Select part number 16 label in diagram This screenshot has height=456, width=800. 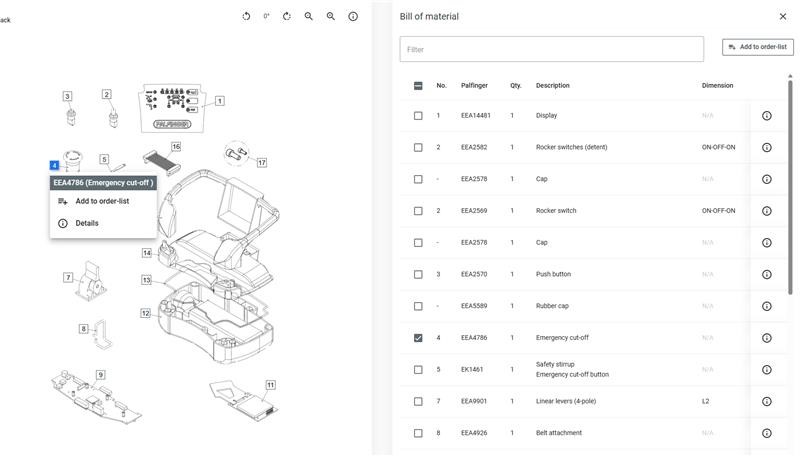pyautogui.click(x=176, y=147)
